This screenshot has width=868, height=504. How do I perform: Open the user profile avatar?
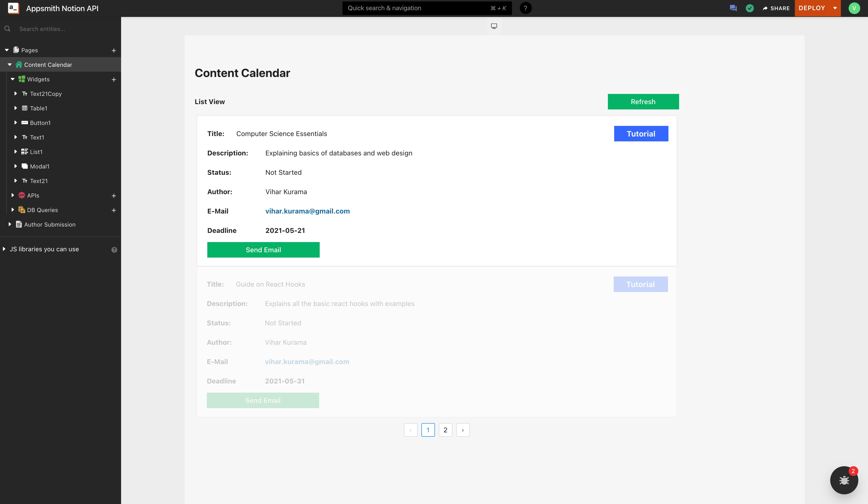[x=854, y=8]
